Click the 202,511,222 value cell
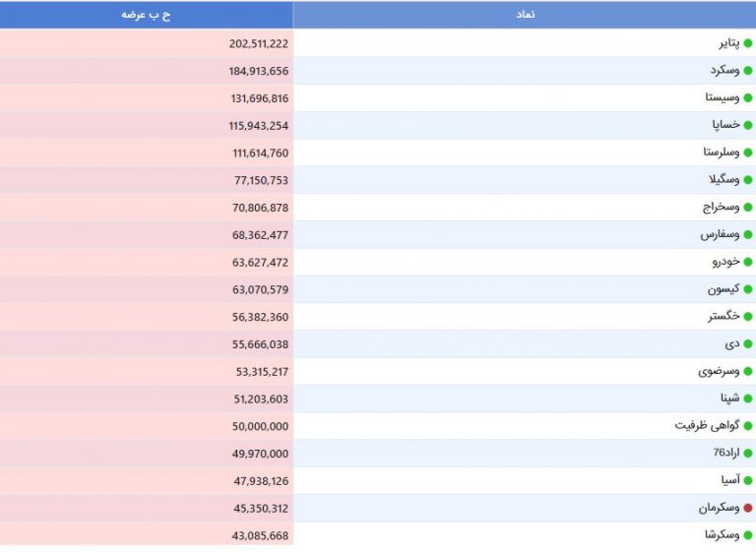The width and height of the screenshot is (756, 552). click(259, 44)
